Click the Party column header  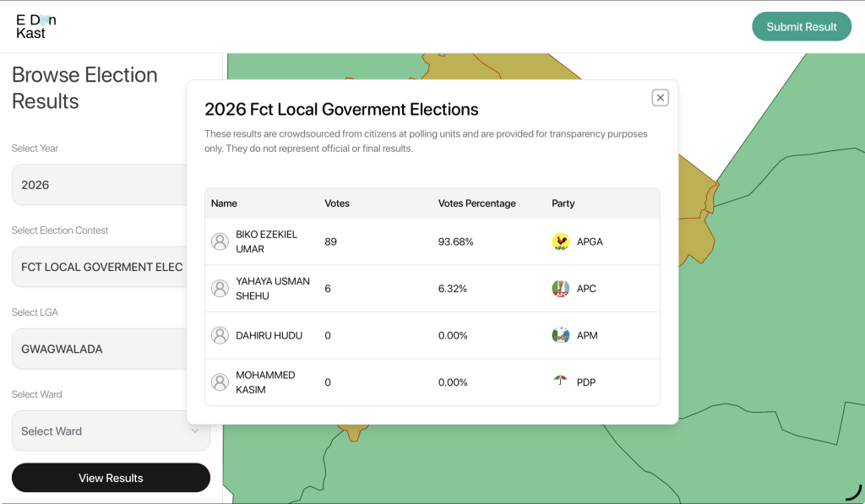pos(563,203)
